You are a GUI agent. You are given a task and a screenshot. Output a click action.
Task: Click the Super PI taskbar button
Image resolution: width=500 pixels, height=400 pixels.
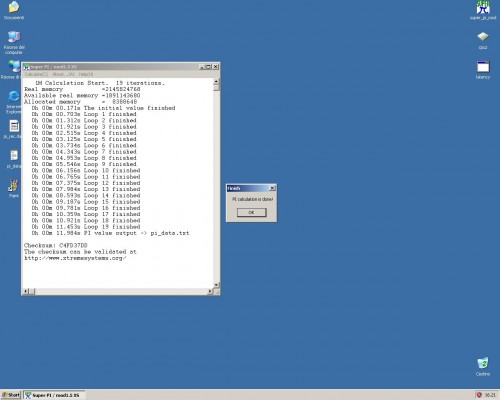(x=54, y=395)
